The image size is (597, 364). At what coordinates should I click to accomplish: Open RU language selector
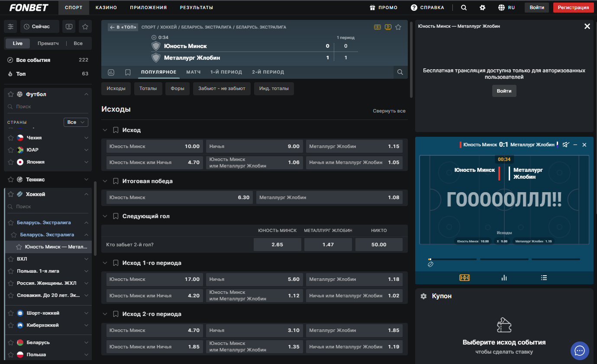(x=507, y=7)
